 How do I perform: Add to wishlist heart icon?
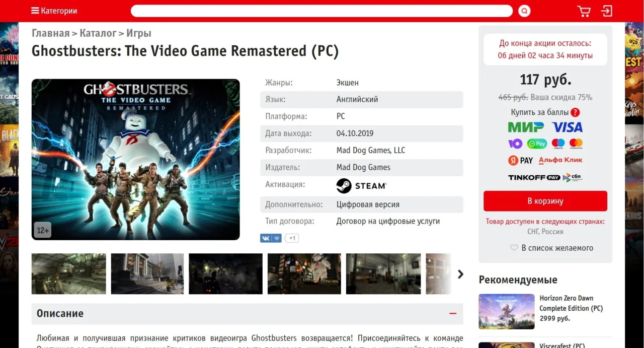click(x=514, y=248)
